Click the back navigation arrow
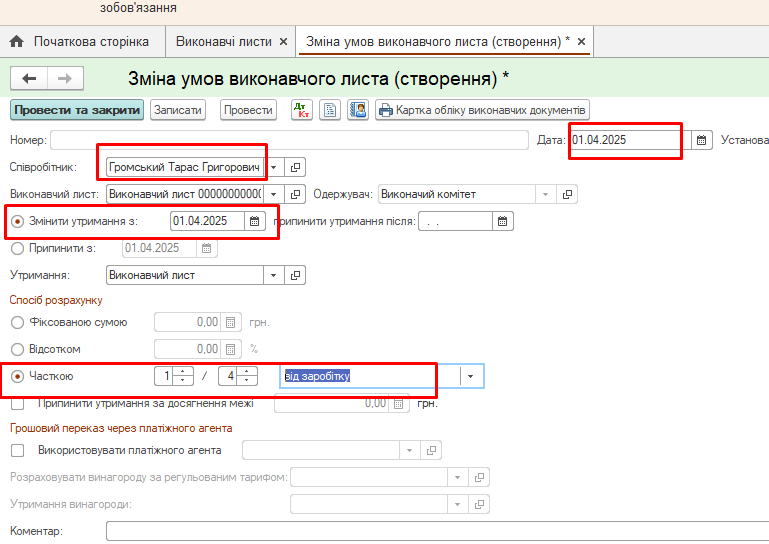 click(29, 79)
